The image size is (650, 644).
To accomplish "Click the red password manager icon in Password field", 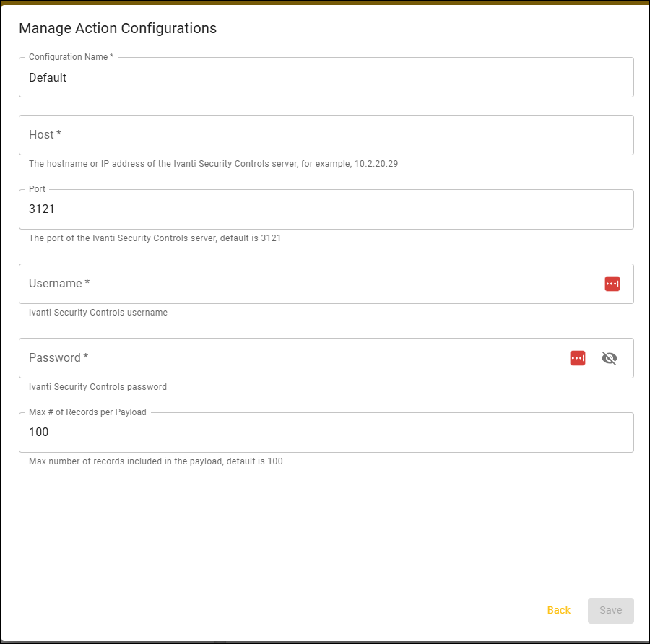I will click(x=578, y=358).
